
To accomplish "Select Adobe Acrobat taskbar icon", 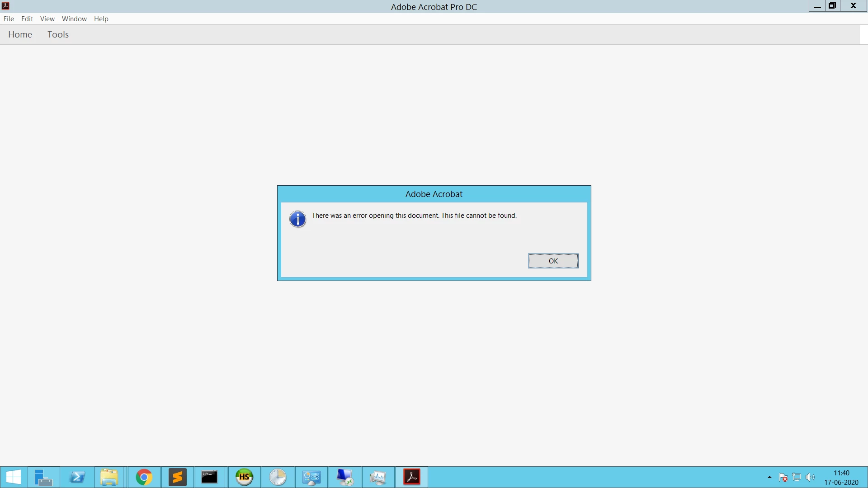I will pos(412,477).
